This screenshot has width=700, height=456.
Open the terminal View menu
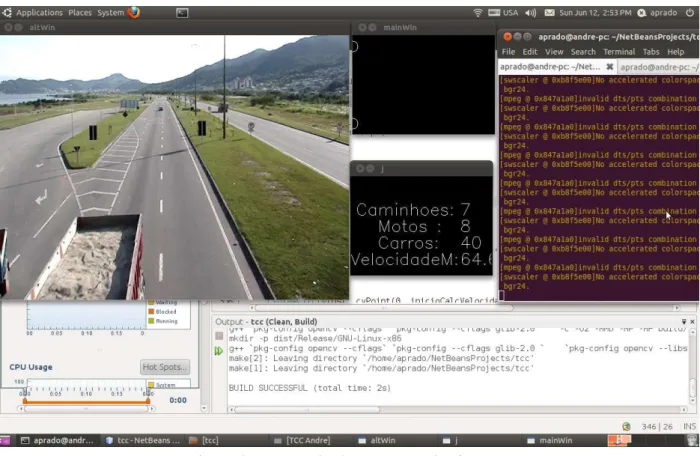pyautogui.click(x=554, y=52)
